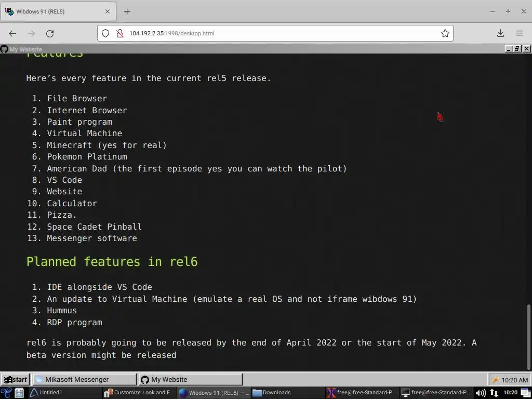
Task: Click the desktop pager icon at panel end
Action: (x=526, y=393)
